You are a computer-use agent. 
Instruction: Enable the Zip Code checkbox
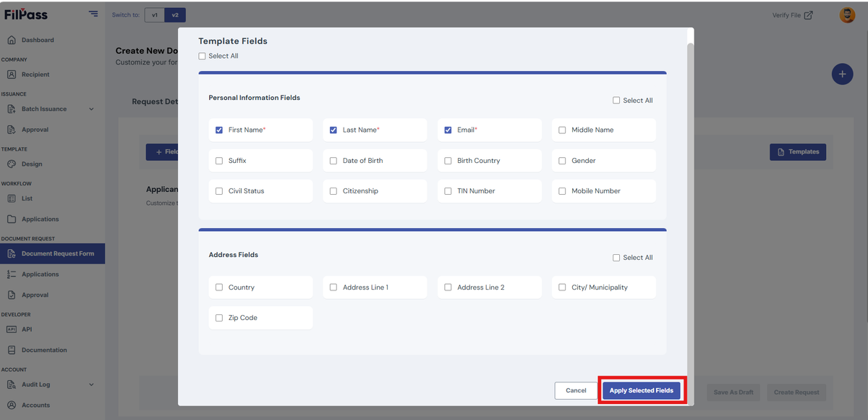[219, 318]
